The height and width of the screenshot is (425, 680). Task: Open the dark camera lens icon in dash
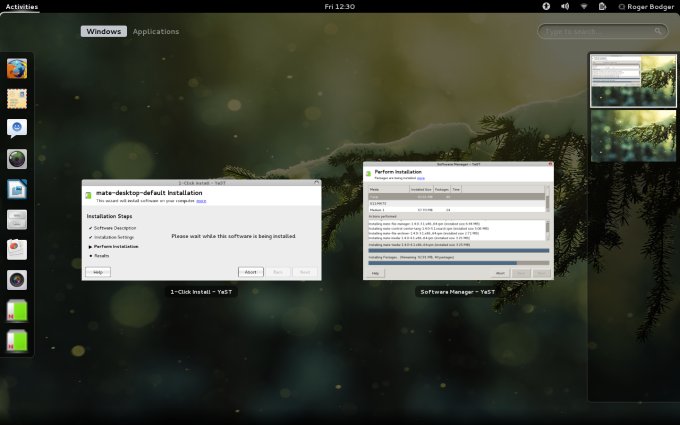pyautogui.click(x=17, y=280)
